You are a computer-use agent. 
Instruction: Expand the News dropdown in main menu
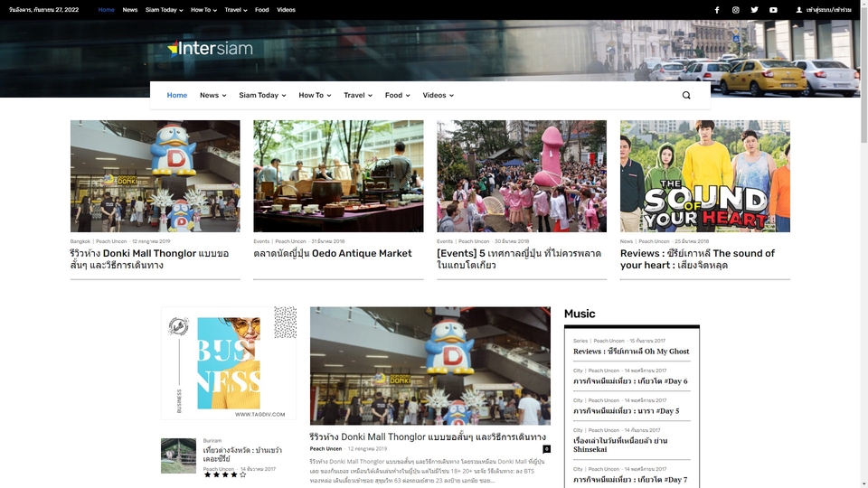213,95
